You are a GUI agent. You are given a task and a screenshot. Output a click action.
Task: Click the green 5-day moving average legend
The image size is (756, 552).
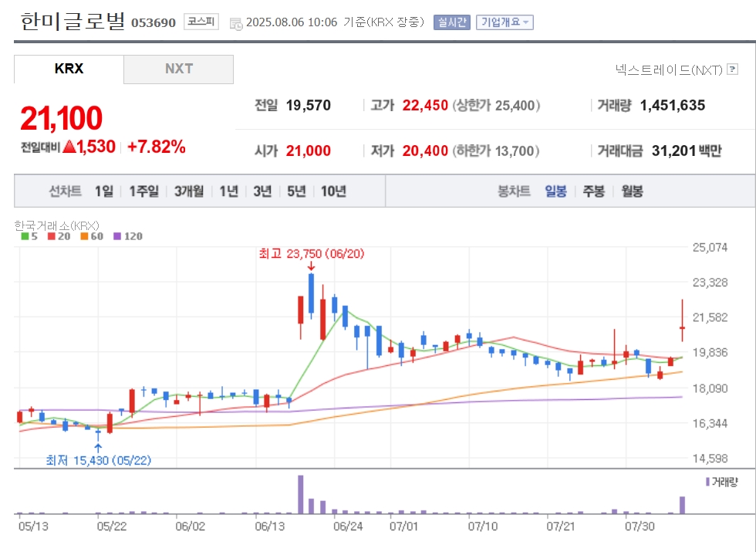pyautogui.click(x=29, y=236)
